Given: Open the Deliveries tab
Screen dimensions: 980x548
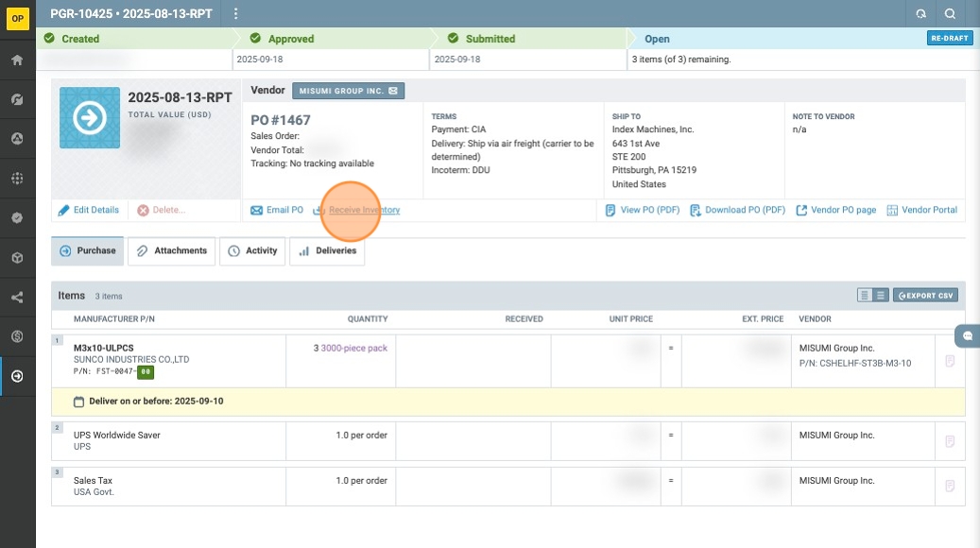Looking at the screenshot, I should tap(327, 251).
